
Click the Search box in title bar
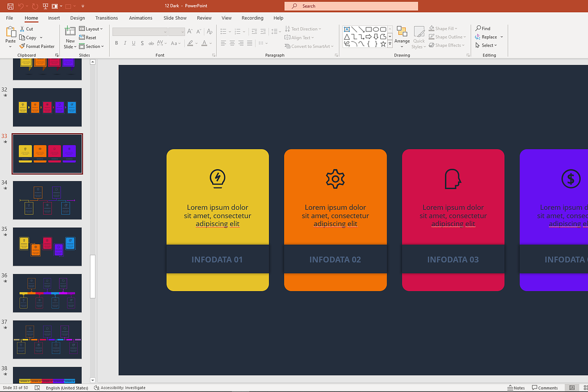pyautogui.click(x=351, y=6)
